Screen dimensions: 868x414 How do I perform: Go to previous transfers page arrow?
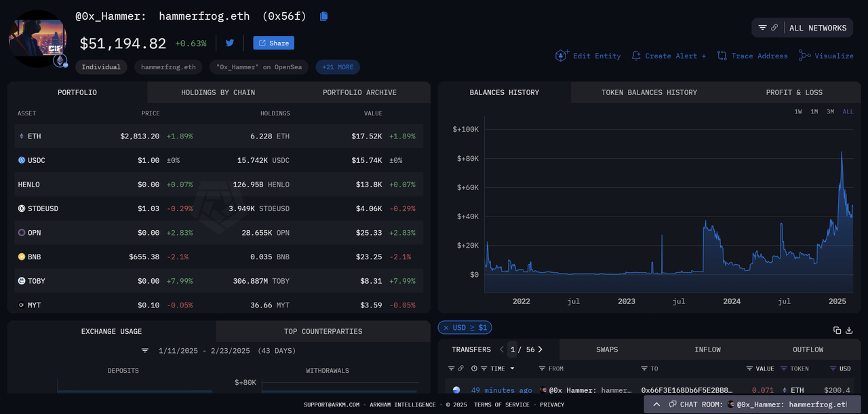tap(502, 350)
